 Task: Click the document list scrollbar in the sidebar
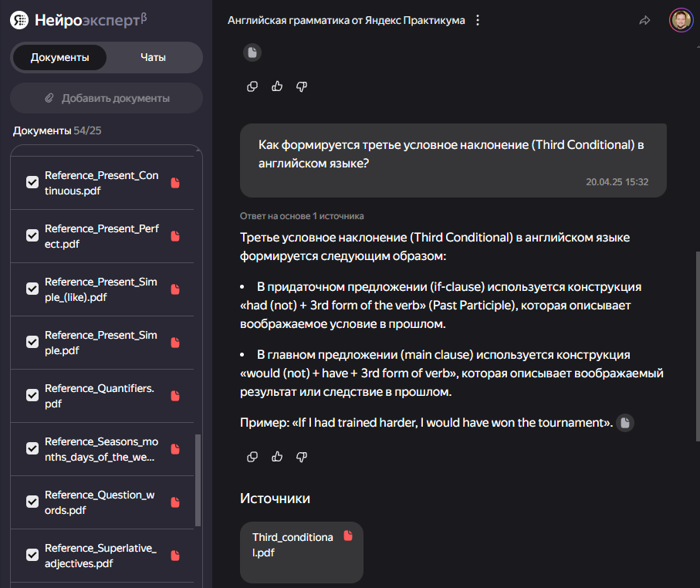coord(198,481)
